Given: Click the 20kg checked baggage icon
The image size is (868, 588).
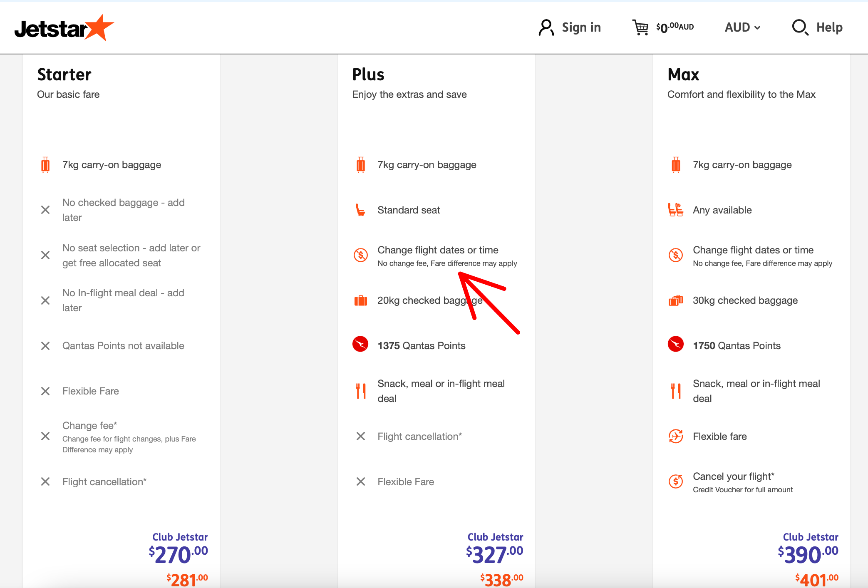Looking at the screenshot, I should tap(361, 300).
